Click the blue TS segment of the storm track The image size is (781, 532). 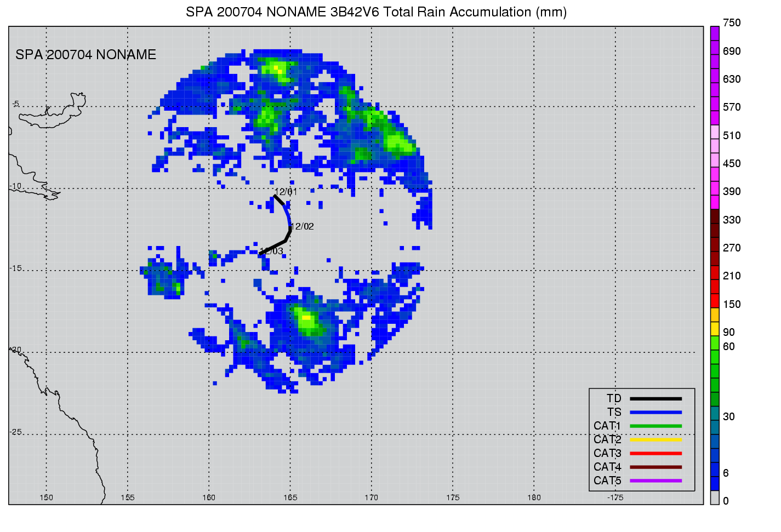pyautogui.click(x=288, y=215)
